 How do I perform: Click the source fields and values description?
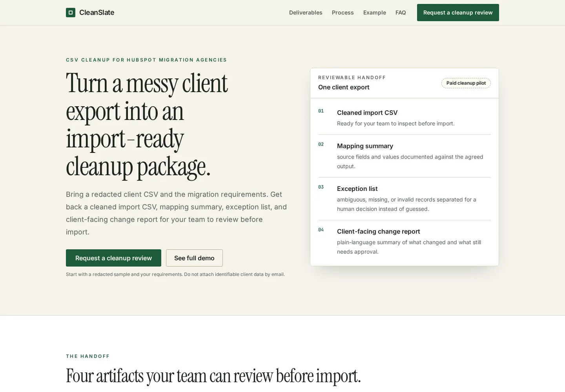410,162
